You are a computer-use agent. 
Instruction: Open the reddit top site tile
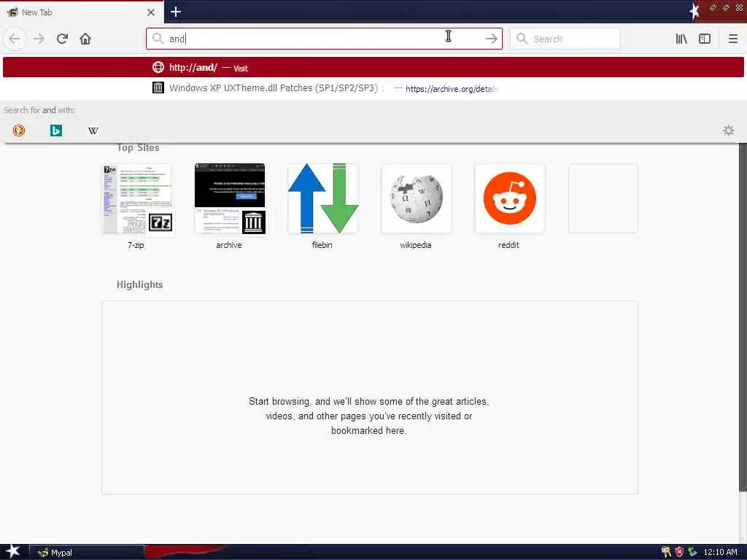point(510,198)
